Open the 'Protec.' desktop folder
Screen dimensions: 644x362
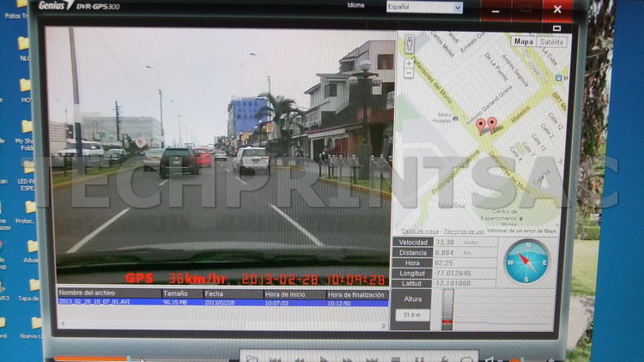click(x=28, y=213)
